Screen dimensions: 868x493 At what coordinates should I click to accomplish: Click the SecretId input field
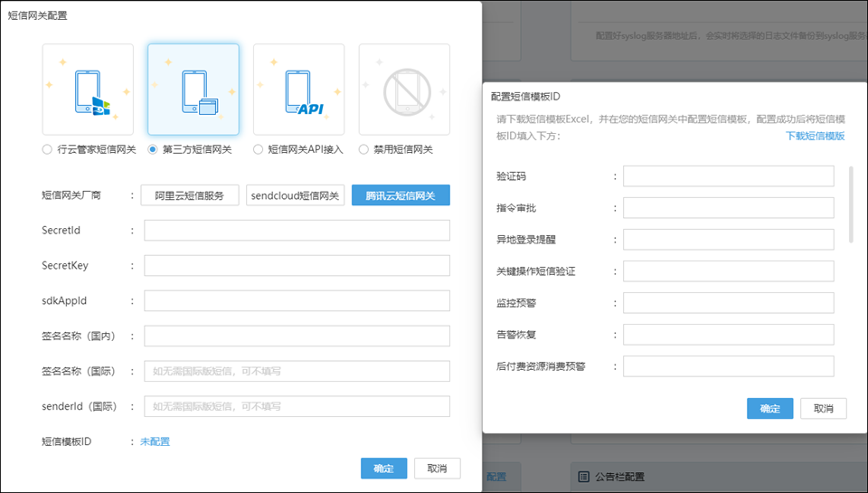[297, 231]
